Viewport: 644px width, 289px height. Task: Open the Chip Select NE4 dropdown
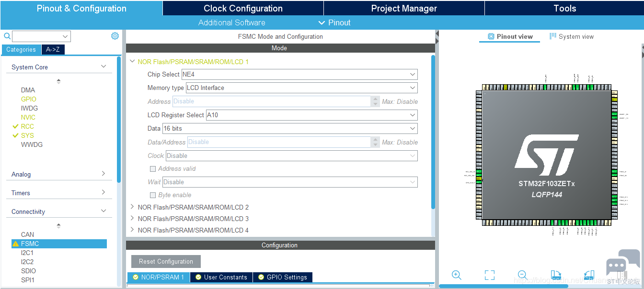tap(299, 75)
